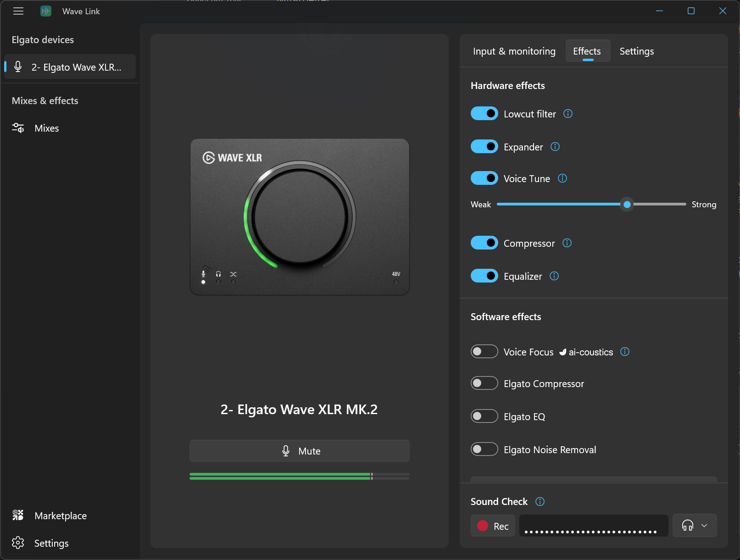Viewport: 740px width, 560px height.
Task: Click the Weak label of Voice Tune slider
Action: [x=481, y=205]
